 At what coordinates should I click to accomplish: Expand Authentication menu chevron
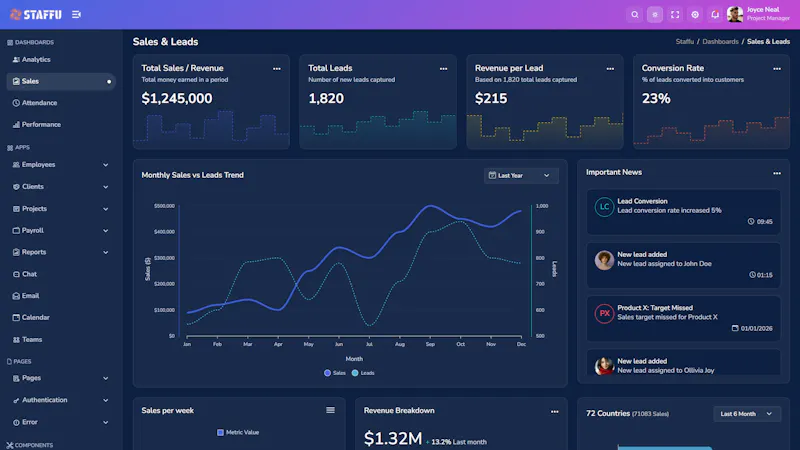coord(106,400)
